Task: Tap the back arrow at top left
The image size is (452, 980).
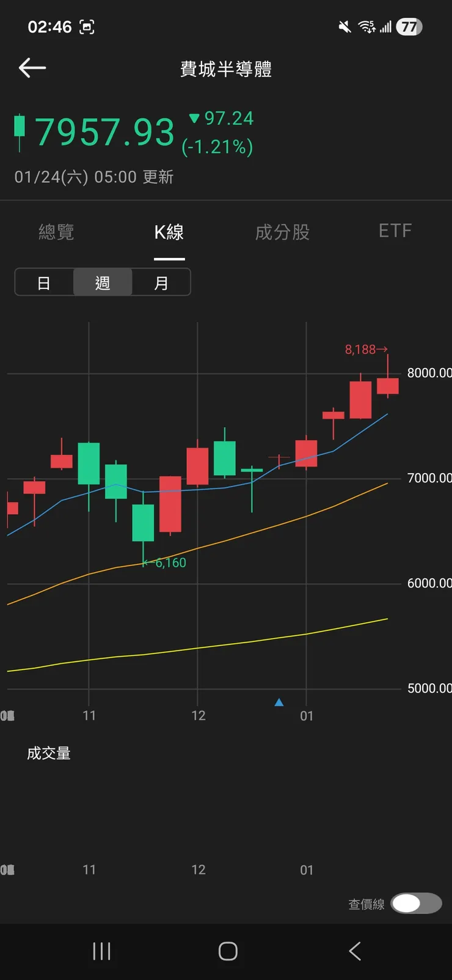Action: point(32,68)
